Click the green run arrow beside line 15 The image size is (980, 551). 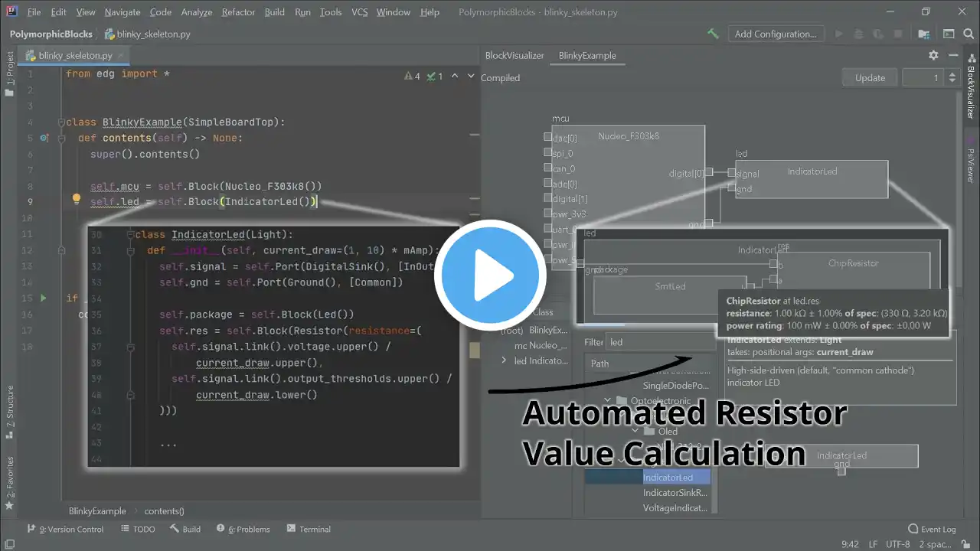pos(43,298)
